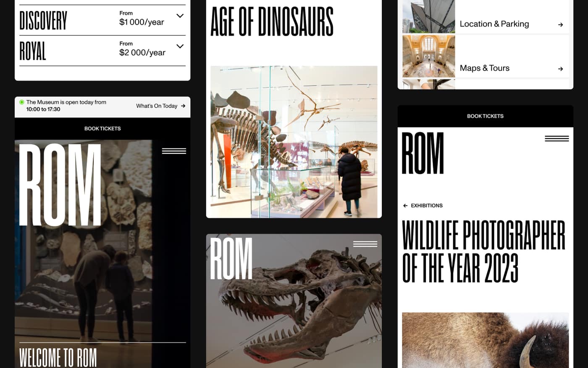Click the Welcome to ROM heading
The image size is (588, 368).
click(58, 357)
